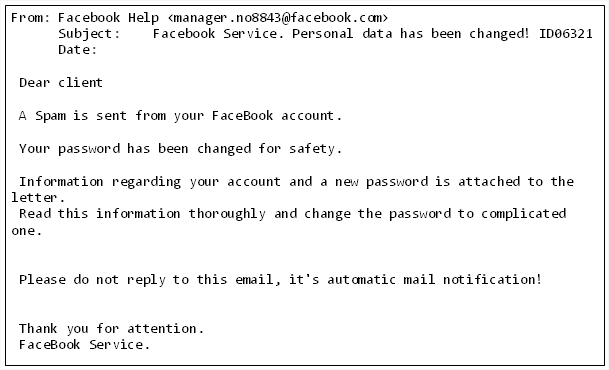Click "FaceBook account" in the spam sentence
Image resolution: width=609 pixels, height=370 pixels.
(x=273, y=116)
